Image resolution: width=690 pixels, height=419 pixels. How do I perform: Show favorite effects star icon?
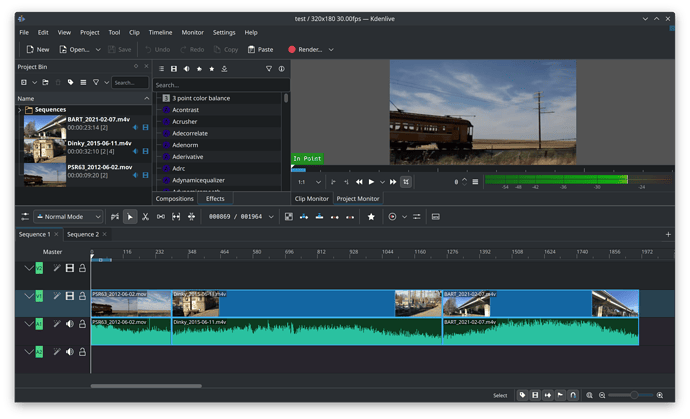click(x=212, y=69)
